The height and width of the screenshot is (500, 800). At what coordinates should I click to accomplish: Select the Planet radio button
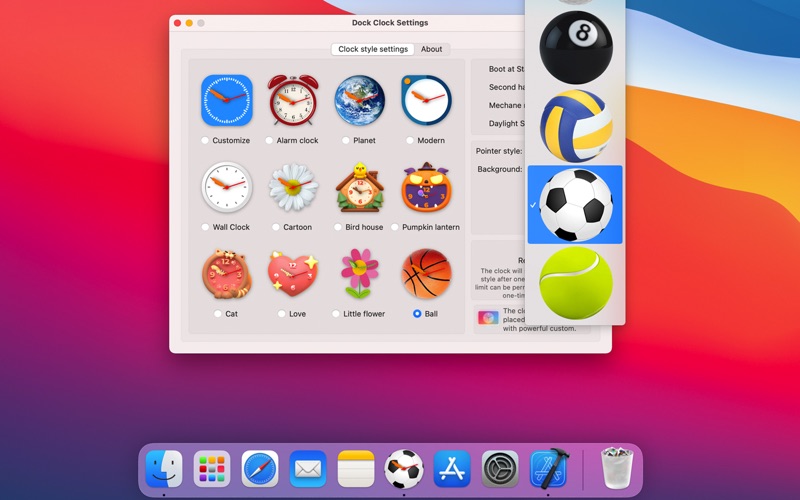[x=345, y=140]
